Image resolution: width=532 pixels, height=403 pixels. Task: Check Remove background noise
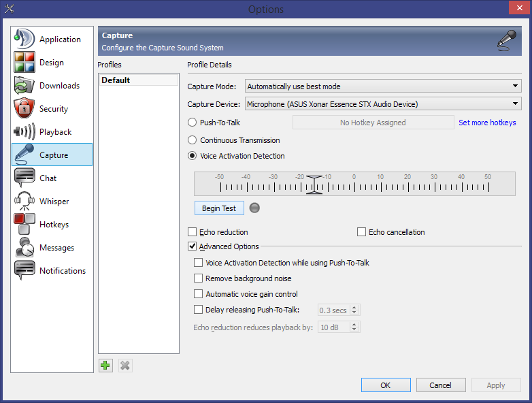(x=199, y=278)
